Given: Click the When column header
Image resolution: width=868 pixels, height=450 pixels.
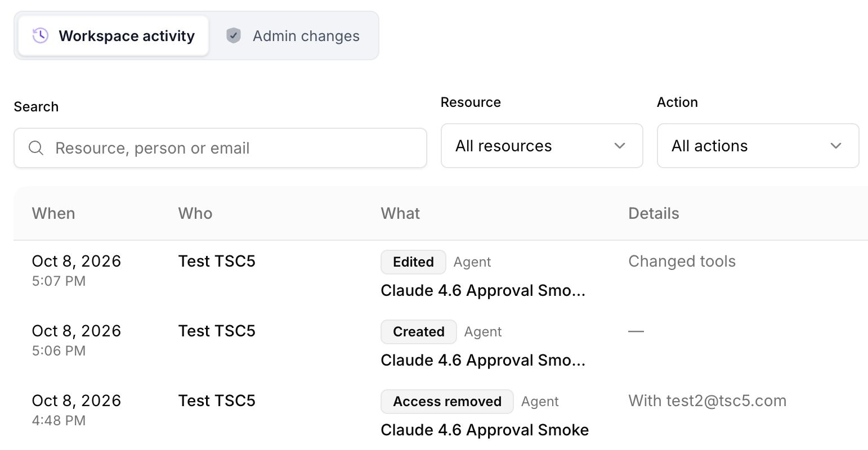Looking at the screenshot, I should coord(53,213).
